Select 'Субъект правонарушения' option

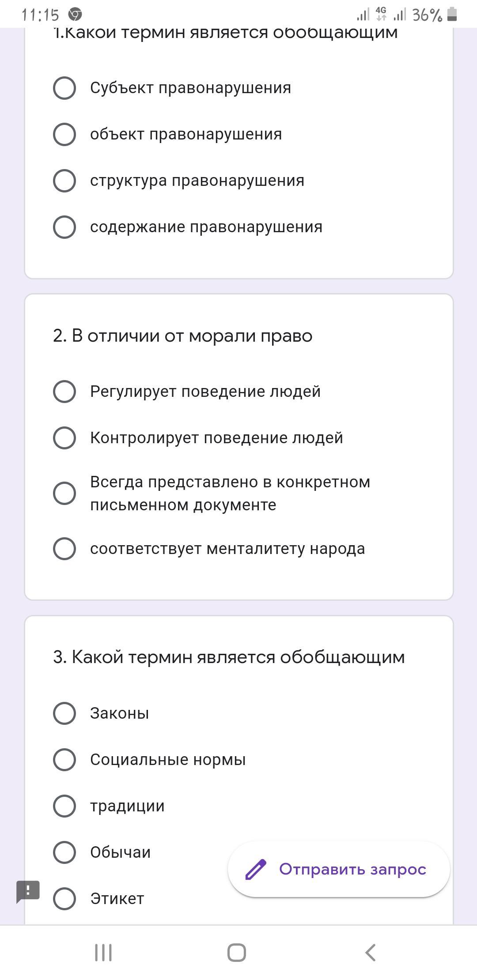tap(64, 88)
